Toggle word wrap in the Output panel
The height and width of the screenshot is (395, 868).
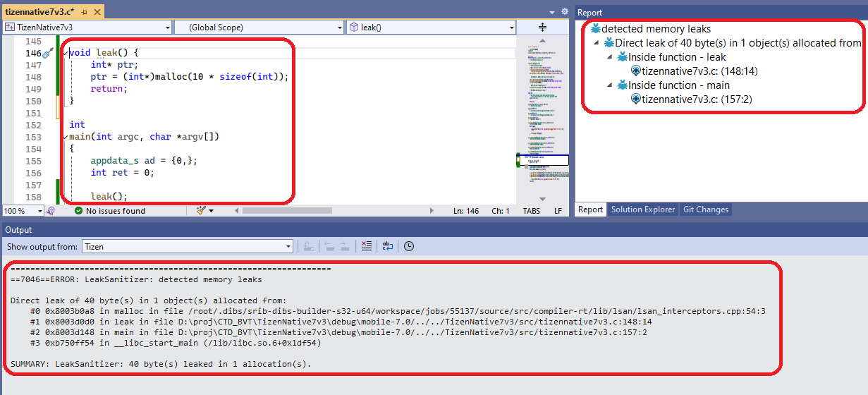point(387,246)
